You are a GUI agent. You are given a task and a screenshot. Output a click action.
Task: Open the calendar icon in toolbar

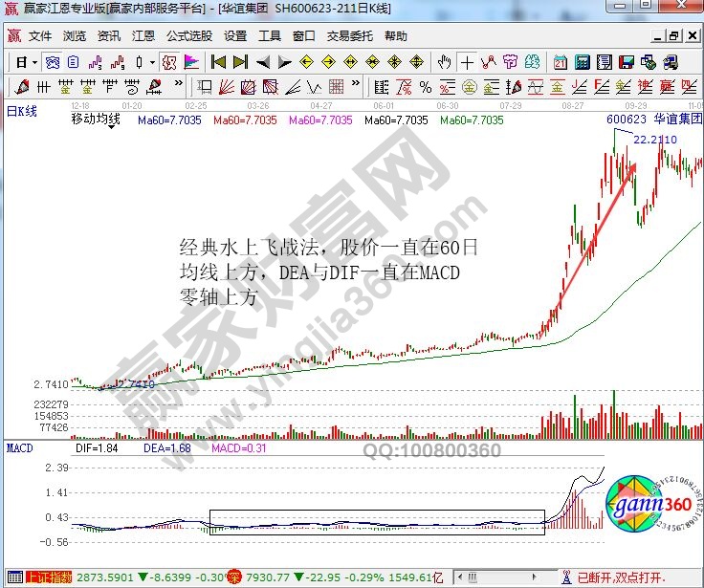tap(561, 62)
